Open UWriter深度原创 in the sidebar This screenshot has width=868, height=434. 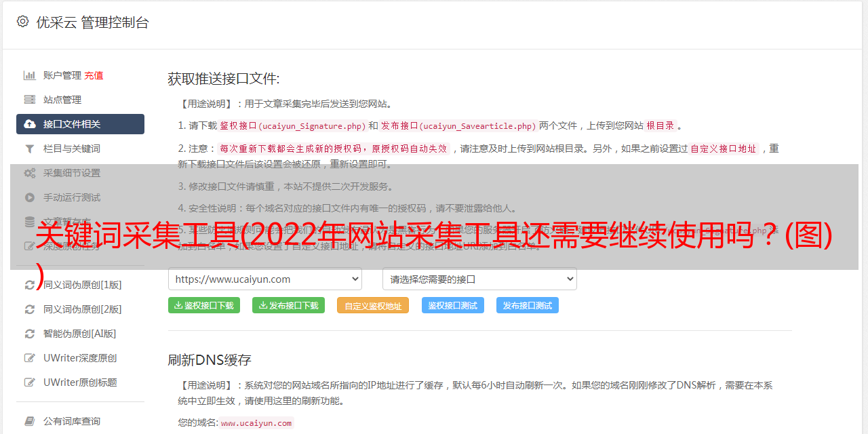point(80,358)
